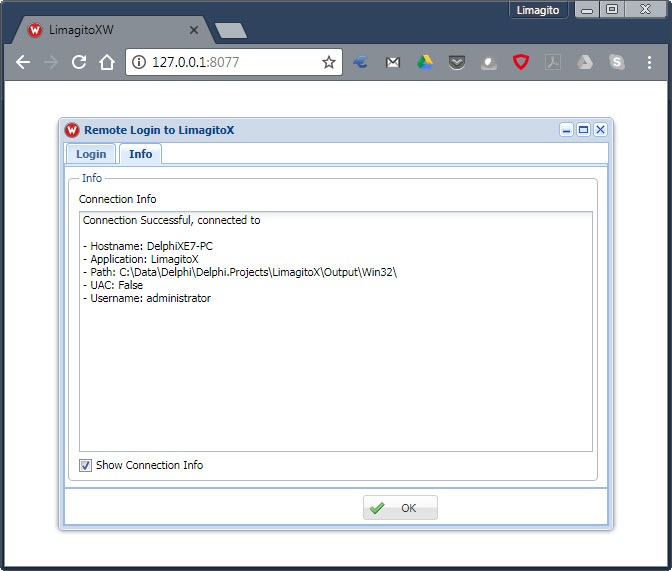
Task: Click inside the Connection Info text area
Action: (336, 331)
